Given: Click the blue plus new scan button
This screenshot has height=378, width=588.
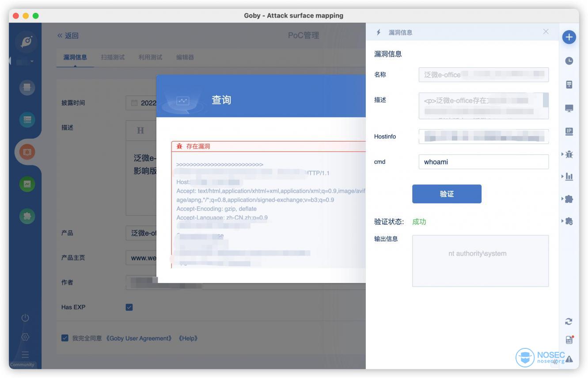Looking at the screenshot, I should [x=569, y=38].
